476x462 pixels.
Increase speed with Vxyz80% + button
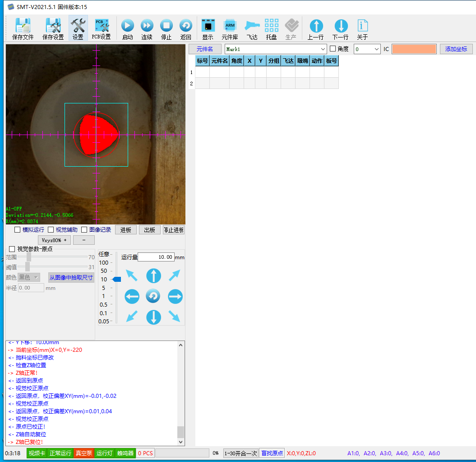54,240
